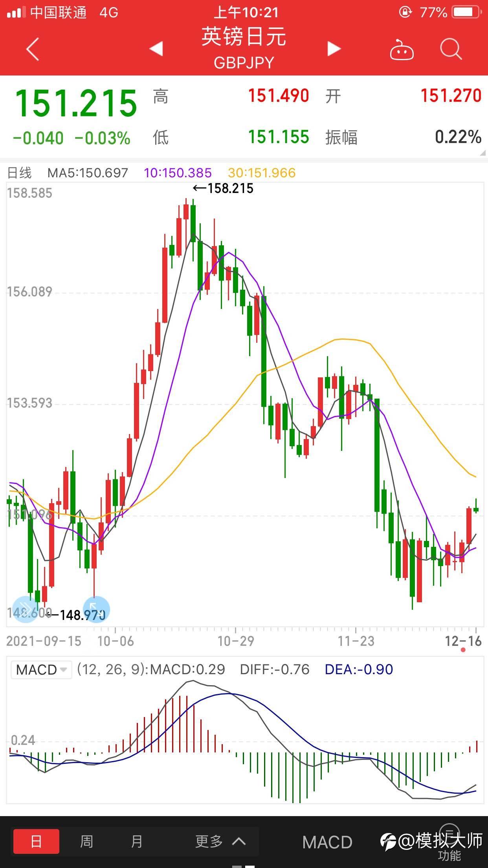Tap the MACD button in bottom bar
488x868 pixels.
[x=327, y=842]
